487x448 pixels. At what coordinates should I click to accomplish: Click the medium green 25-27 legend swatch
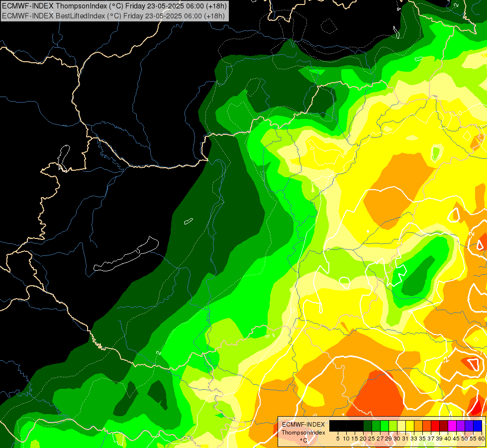[x=376, y=426]
